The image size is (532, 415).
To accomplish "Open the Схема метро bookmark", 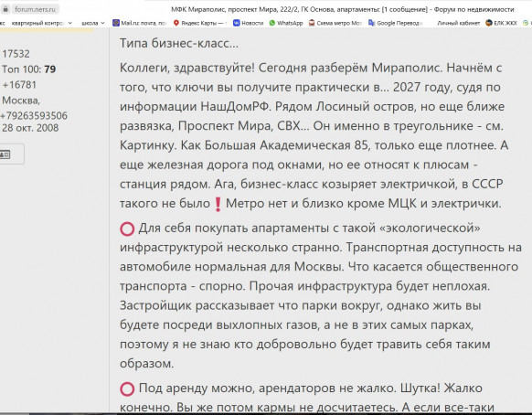I will (335, 23).
